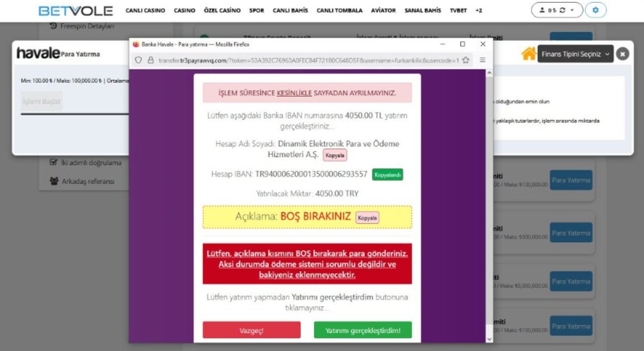Viewport: 644px width, 351px height.
Task: Click the red Vazgeç! button
Action: pos(252,330)
